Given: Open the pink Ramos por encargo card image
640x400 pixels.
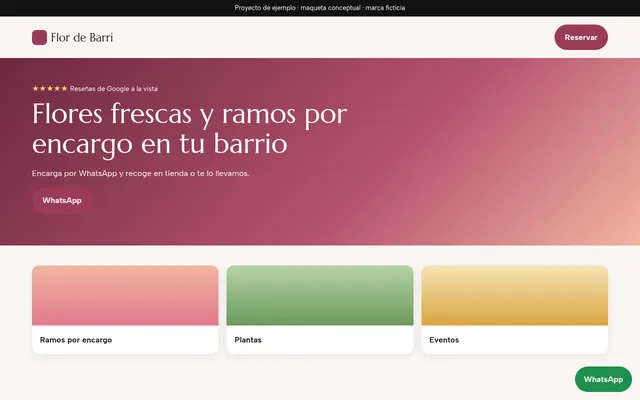Looking at the screenshot, I should [x=125, y=296].
